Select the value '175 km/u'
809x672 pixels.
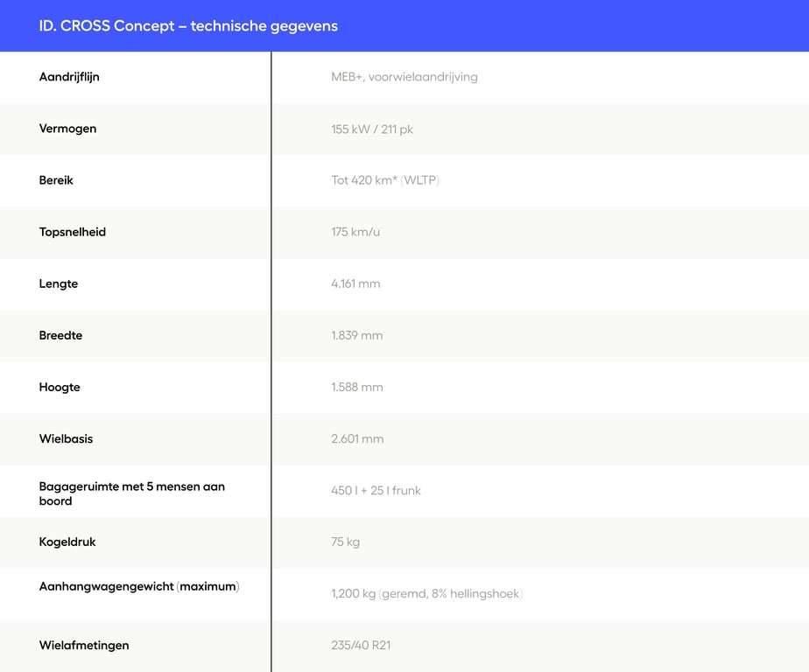click(x=355, y=232)
